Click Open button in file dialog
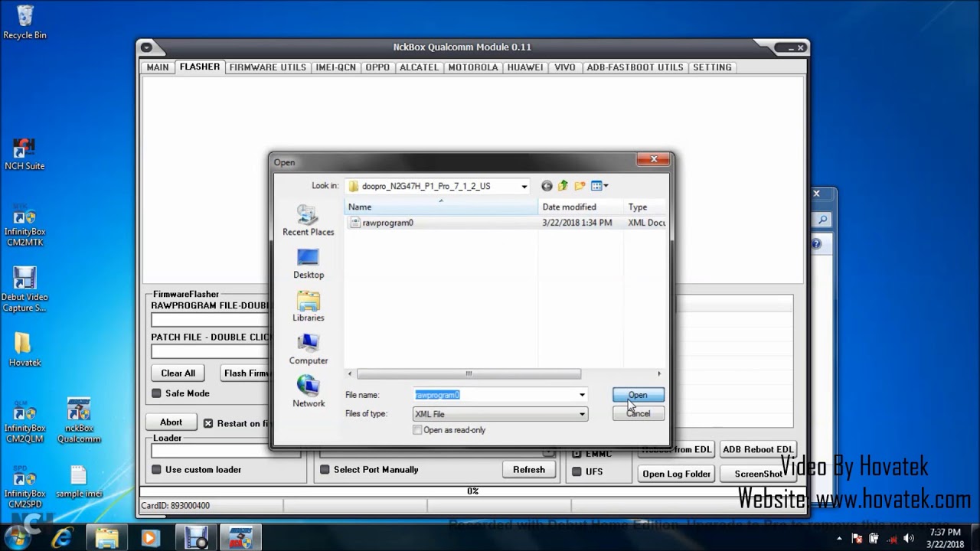The height and width of the screenshot is (551, 980). 638,395
